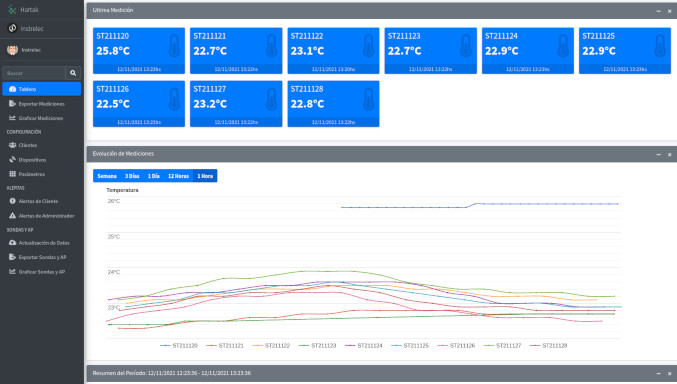
Task: Close the Evolución de Mediciones panel
Action: 670,154
